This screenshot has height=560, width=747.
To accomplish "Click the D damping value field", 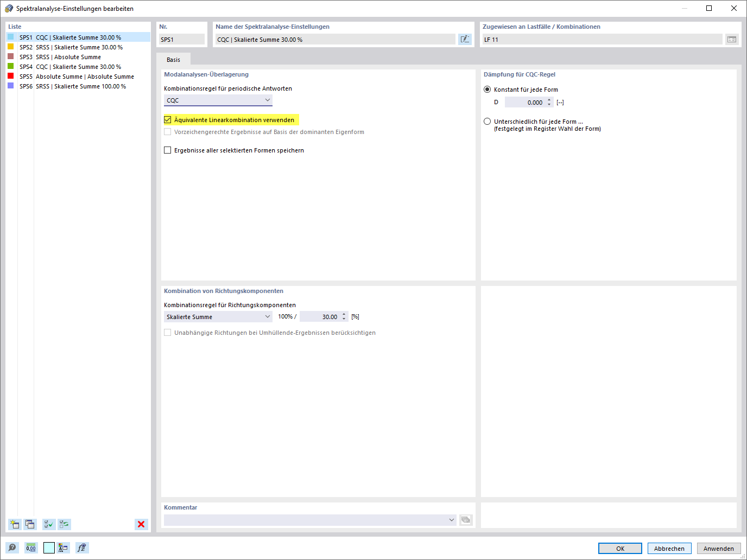I will tap(525, 103).
